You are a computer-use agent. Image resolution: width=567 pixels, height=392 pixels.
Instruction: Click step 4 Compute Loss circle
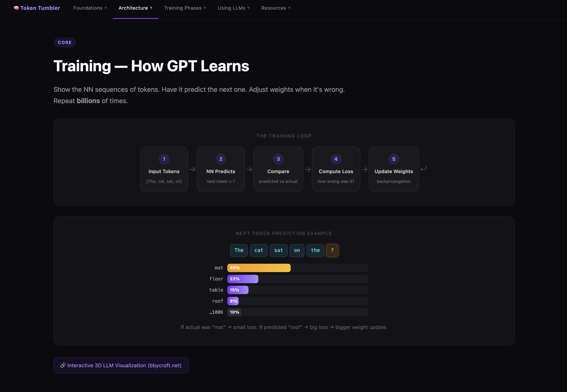click(x=336, y=159)
